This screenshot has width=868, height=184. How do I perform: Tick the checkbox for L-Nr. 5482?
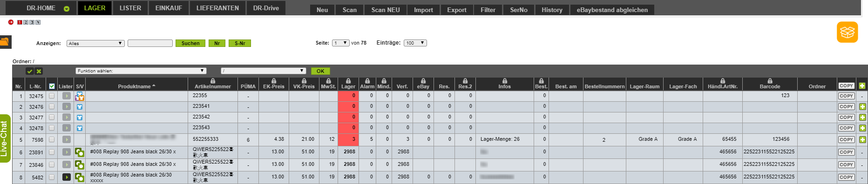pyautogui.click(x=52, y=177)
